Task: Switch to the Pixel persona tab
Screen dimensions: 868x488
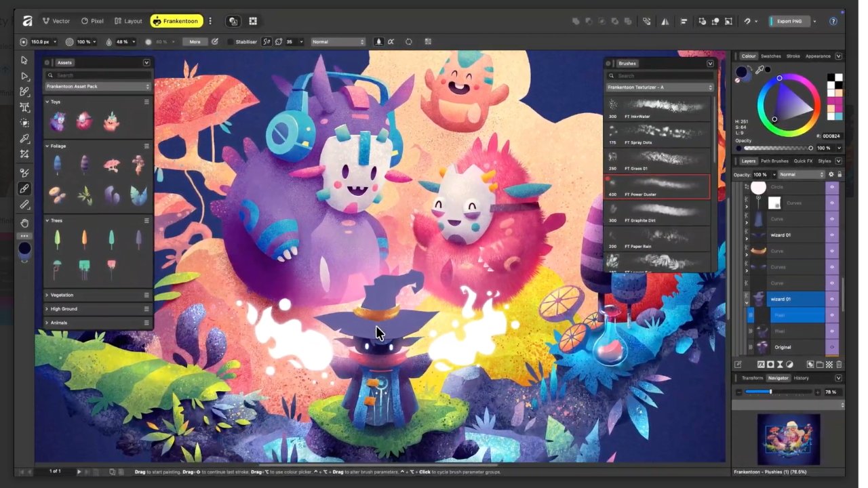Action: click(93, 21)
